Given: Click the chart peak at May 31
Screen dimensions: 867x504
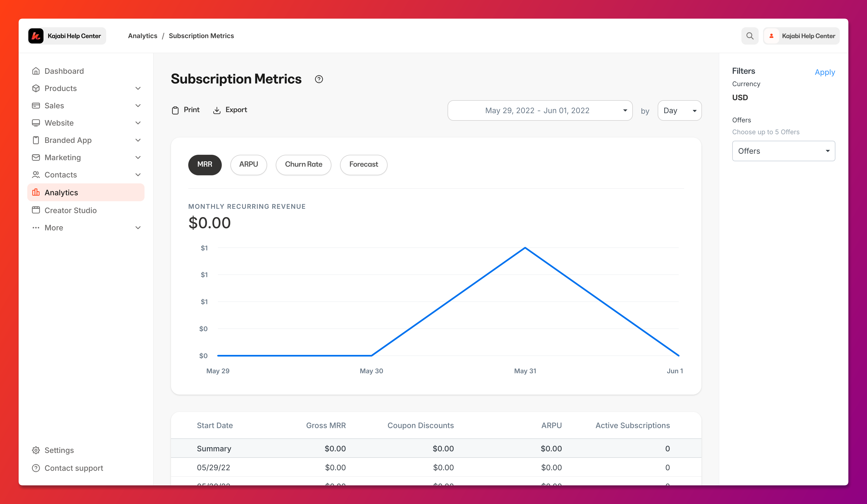Looking at the screenshot, I should pos(525,248).
